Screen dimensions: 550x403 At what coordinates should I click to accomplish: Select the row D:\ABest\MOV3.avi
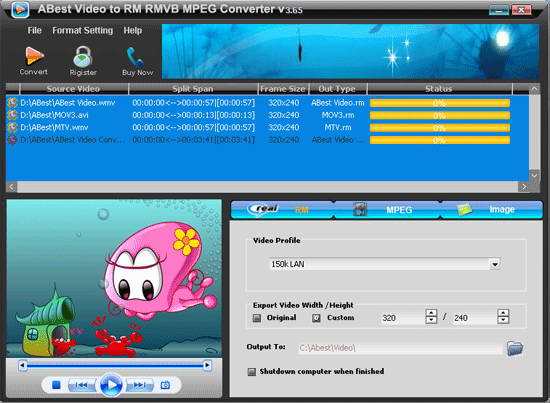click(x=267, y=115)
